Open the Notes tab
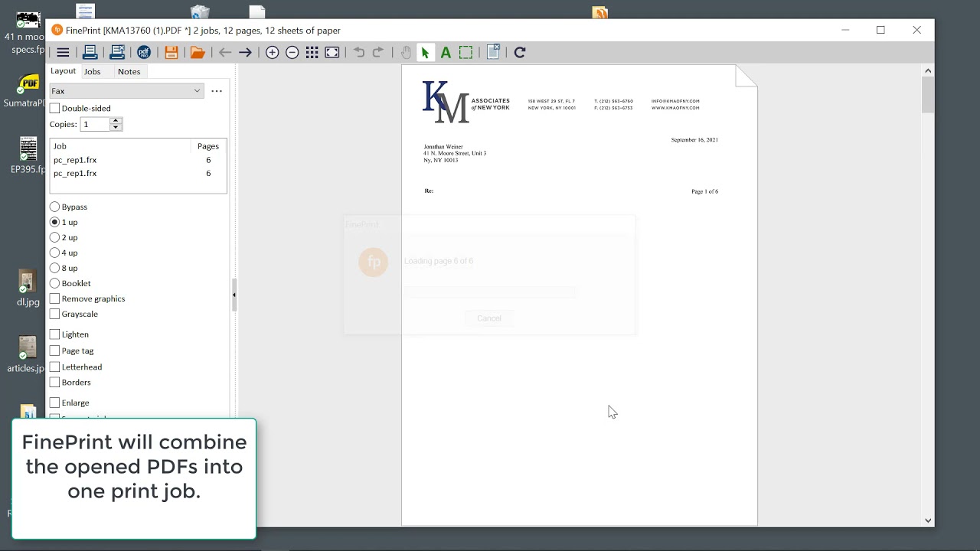 pyautogui.click(x=129, y=71)
